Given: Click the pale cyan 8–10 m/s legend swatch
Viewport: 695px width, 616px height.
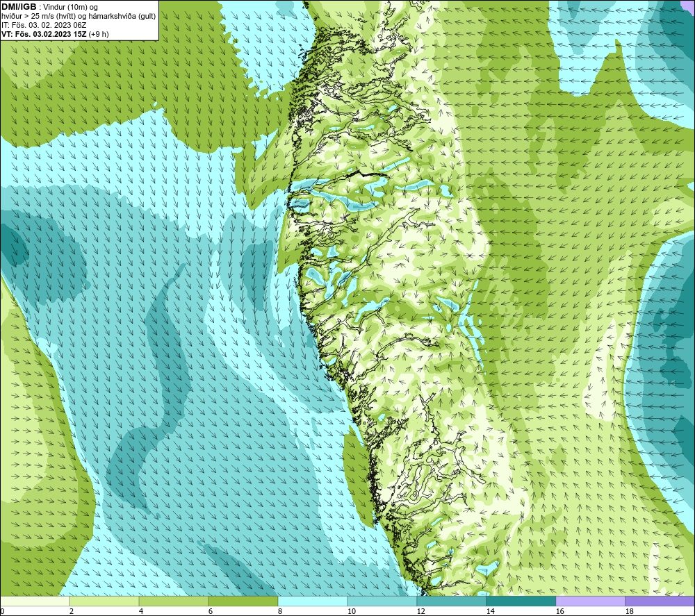Looking at the screenshot, I should point(313,601).
